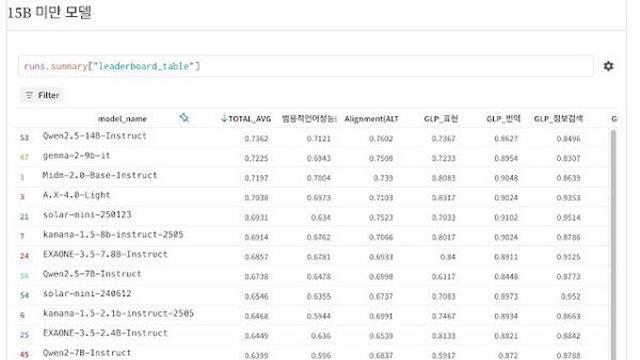Select the Alignment(ALT column header
The image size is (640, 360).
tap(371, 119)
